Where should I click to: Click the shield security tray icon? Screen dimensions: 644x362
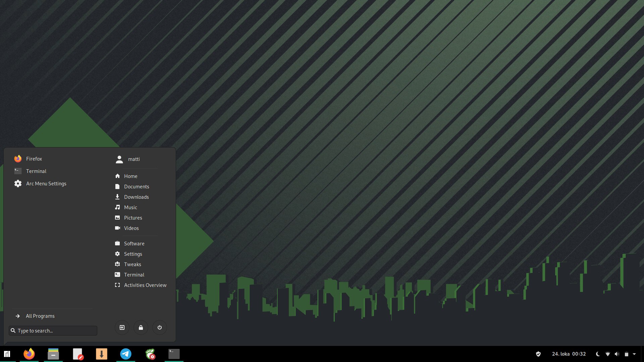click(538, 354)
